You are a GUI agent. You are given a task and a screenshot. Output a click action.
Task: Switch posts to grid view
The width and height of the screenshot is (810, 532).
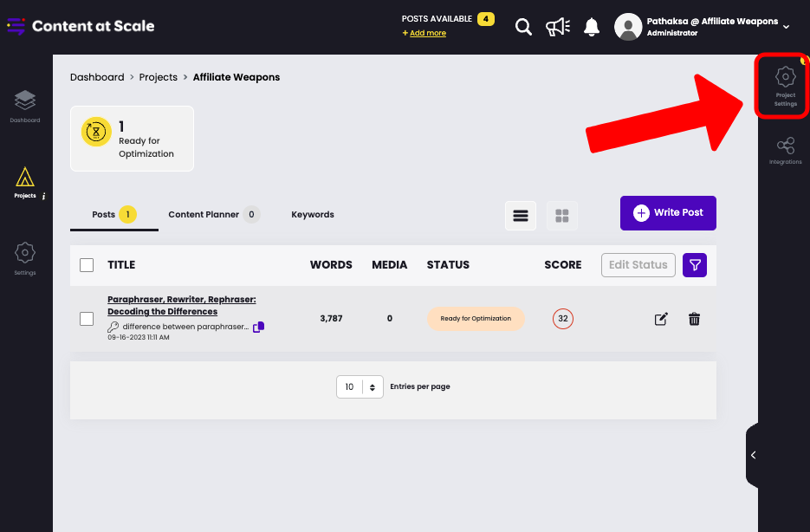[x=561, y=216]
